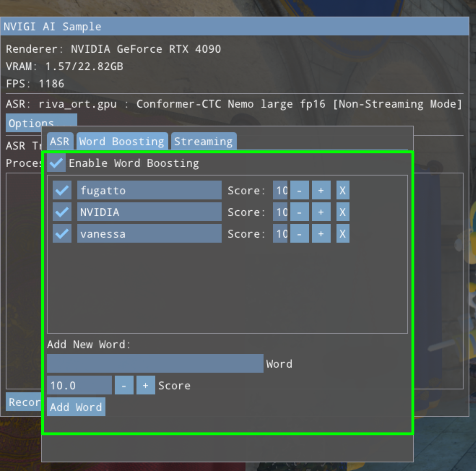Click the vanessa score value field
The width and height of the screenshot is (476, 471).
click(x=280, y=233)
